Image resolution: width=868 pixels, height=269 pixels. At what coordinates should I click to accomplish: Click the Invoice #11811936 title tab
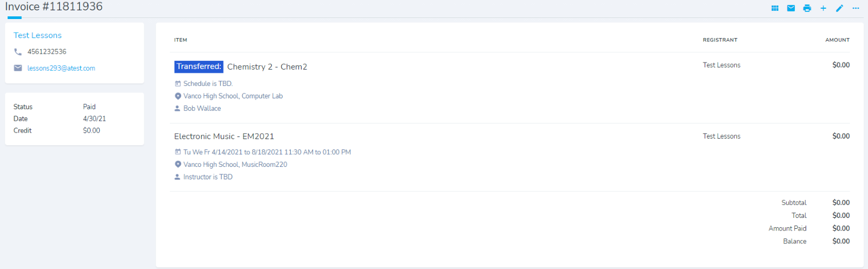(54, 7)
